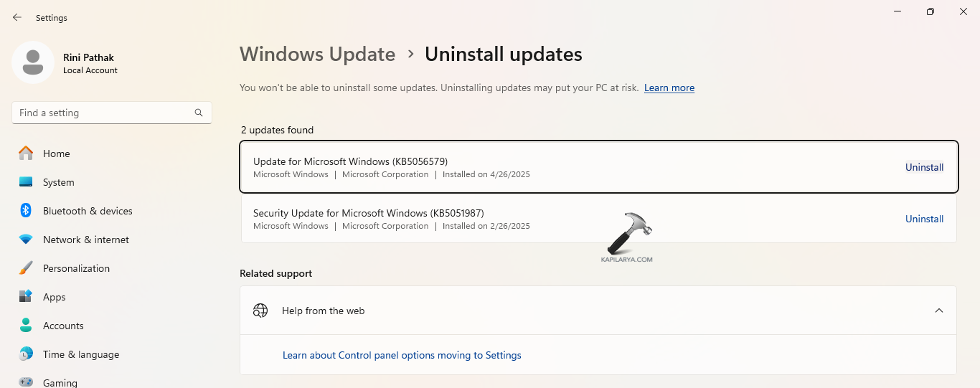
Task: Click the back arrow in title bar
Action: [x=17, y=17]
